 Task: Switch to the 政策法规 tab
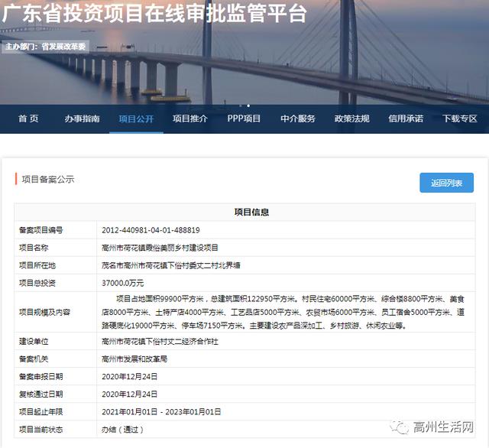351,118
